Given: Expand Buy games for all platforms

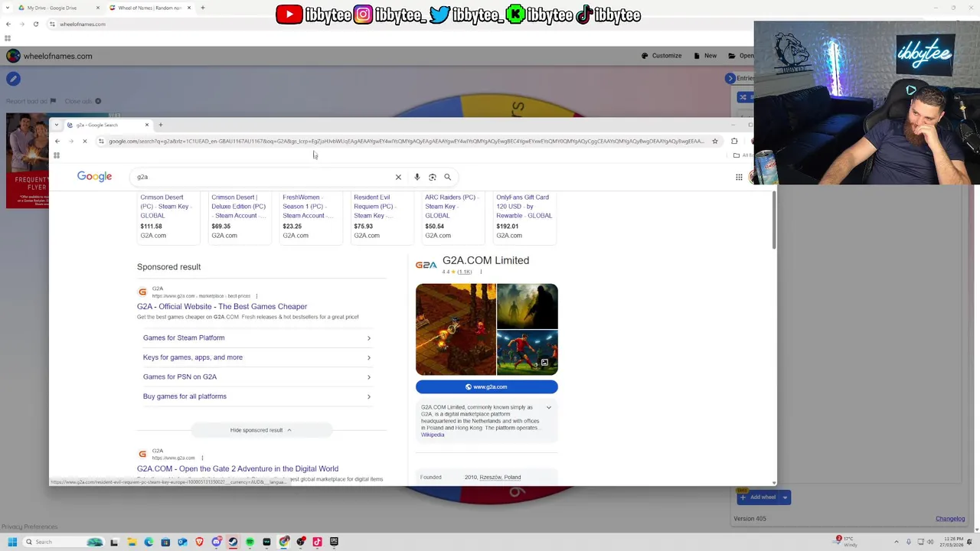Looking at the screenshot, I should pos(256,396).
